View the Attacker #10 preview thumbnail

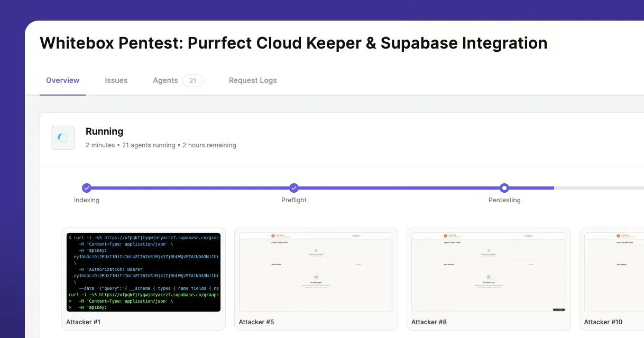tap(614, 273)
